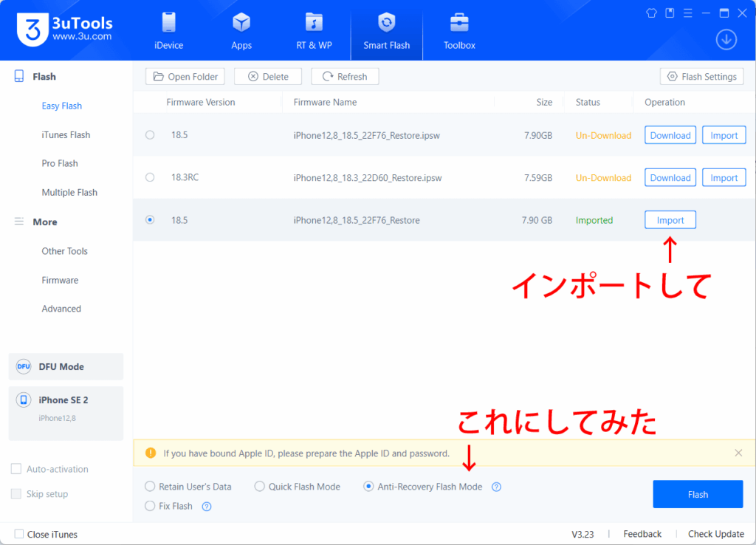The height and width of the screenshot is (545, 756).
Task: Click the Open Folder button
Action: (x=185, y=76)
